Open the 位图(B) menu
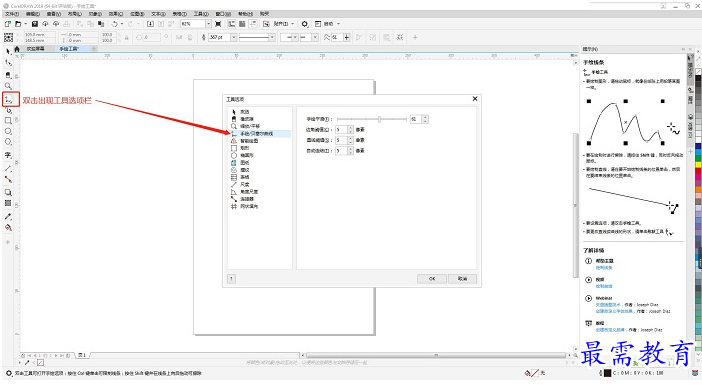Screen dimensions: 702x385 click(137, 14)
